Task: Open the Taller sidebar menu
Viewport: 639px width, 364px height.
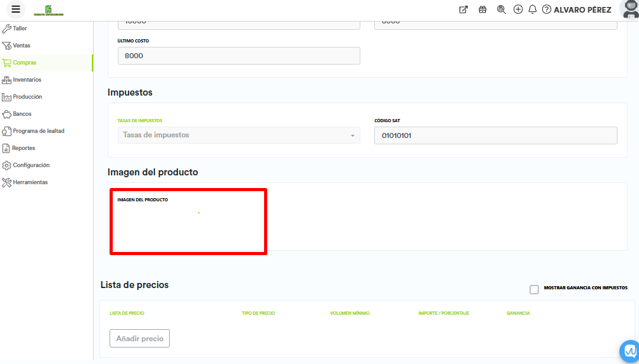Action: pyautogui.click(x=20, y=28)
